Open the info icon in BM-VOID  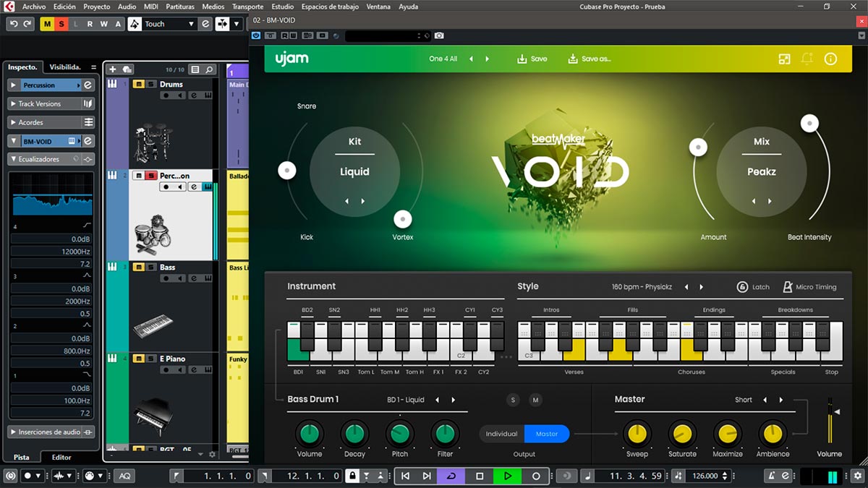pyautogui.click(x=830, y=59)
